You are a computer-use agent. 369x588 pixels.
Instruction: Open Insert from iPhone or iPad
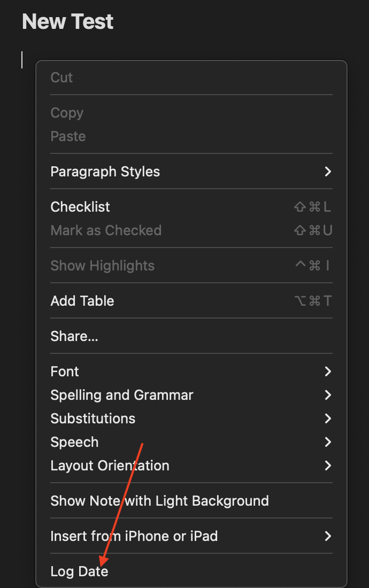[x=134, y=536]
